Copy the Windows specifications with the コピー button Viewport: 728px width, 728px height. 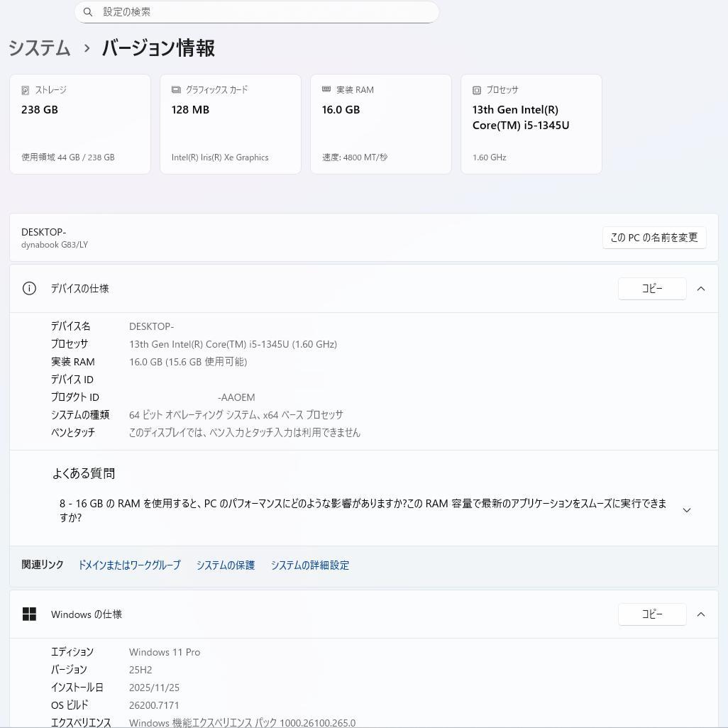652,614
